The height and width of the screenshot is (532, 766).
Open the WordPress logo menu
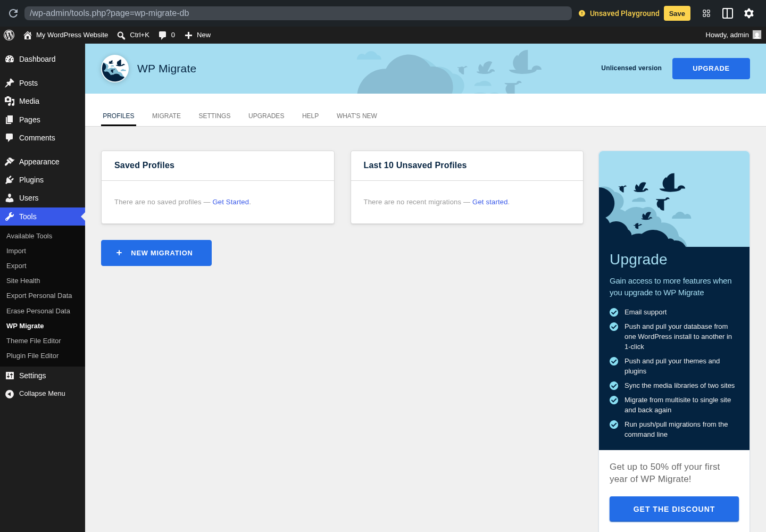[x=9, y=35]
